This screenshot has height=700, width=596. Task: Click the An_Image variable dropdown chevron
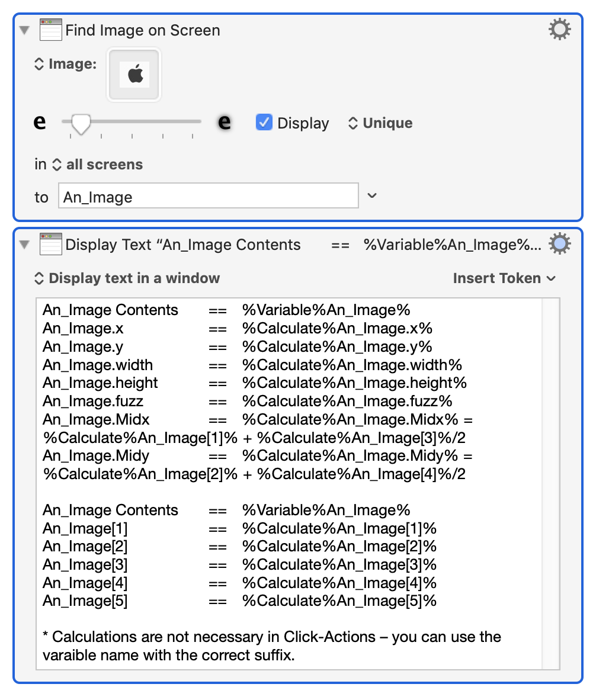[372, 195]
